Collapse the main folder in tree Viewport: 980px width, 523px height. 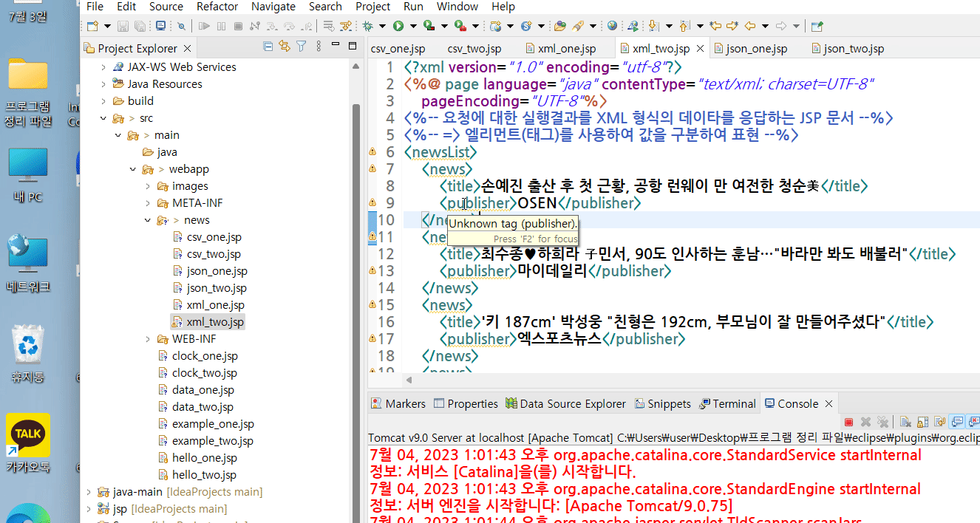[118, 135]
